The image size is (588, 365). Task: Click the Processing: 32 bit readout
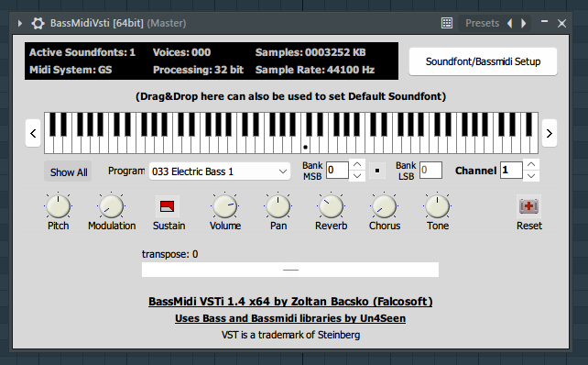pyautogui.click(x=199, y=70)
